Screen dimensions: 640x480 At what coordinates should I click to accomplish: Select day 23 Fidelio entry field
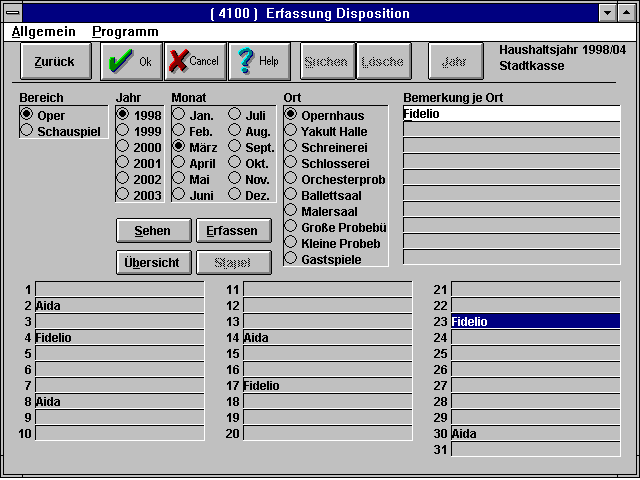535,322
